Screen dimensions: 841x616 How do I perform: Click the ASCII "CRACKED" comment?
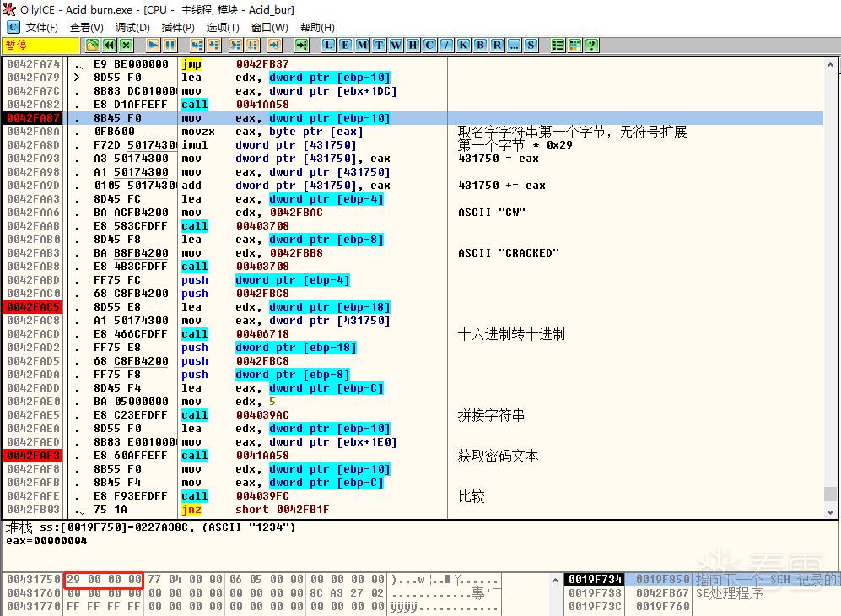coord(509,253)
